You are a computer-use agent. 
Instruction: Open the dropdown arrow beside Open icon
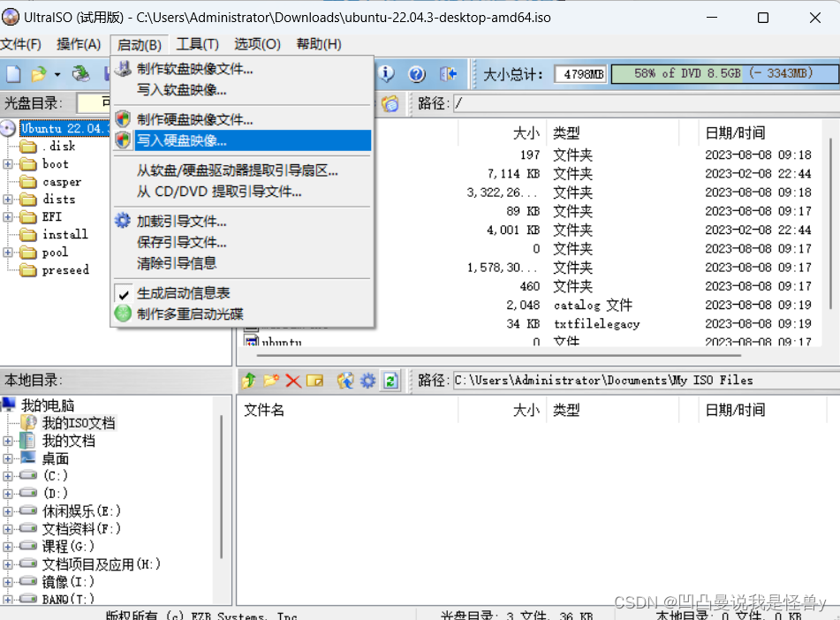pyautogui.click(x=57, y=74)
